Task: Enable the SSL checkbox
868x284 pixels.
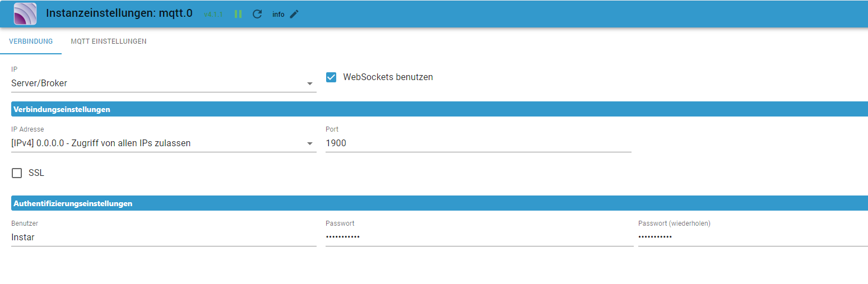Action: [17, 173]
